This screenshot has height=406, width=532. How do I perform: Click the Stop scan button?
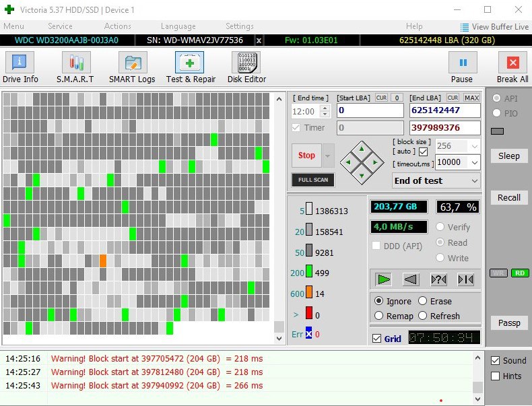tap(306, 156)
